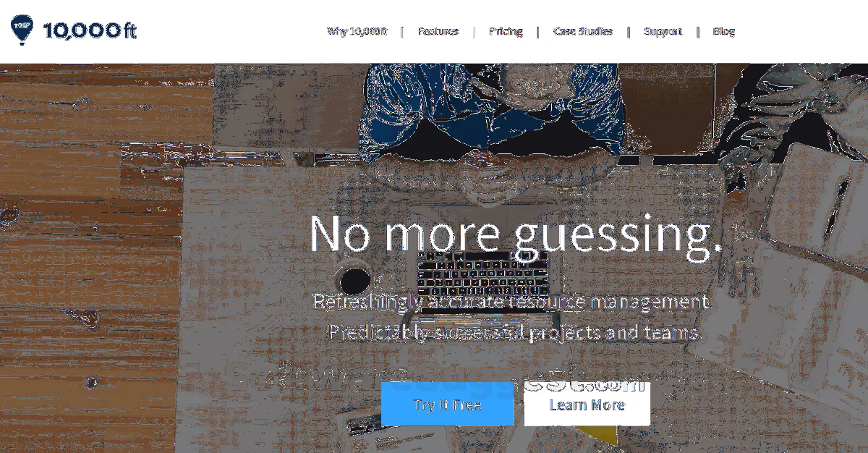The width and height of the screenshot is (868, 453).
Task: Click the Refreshingly accurate resource management text
Action: click(511, 301)
